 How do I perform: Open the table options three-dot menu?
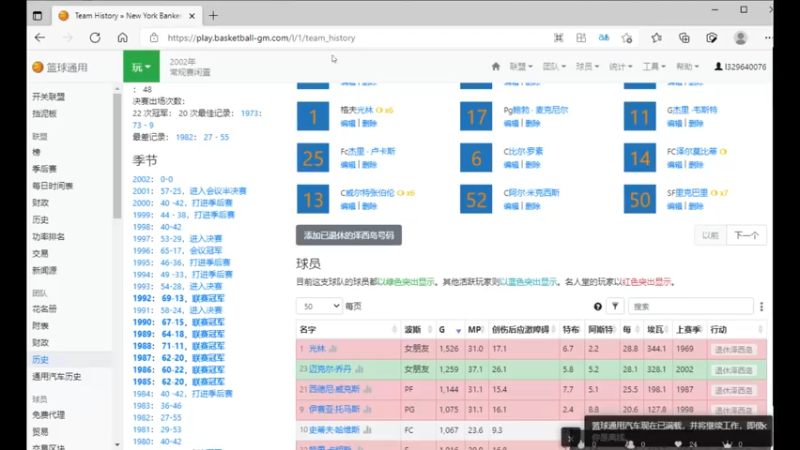click(761, 307)
